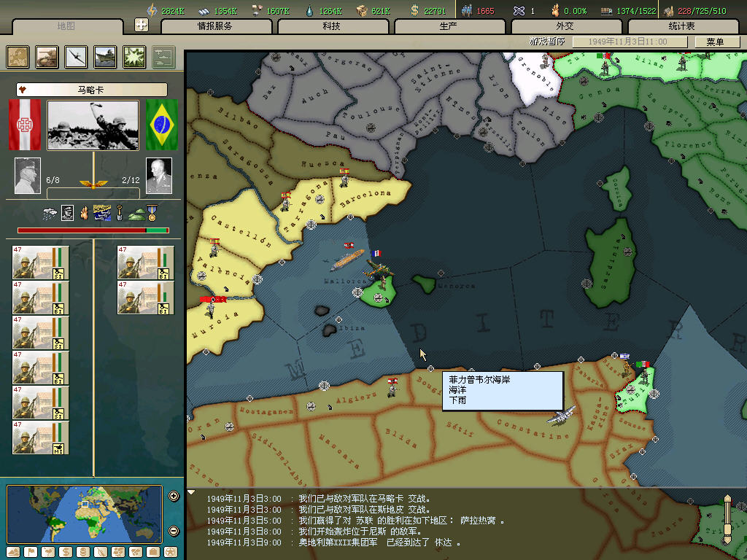Viewport: 747px width, 560px height.
Task: Click the hills terrain modifier icon
Action: (136, 214)
